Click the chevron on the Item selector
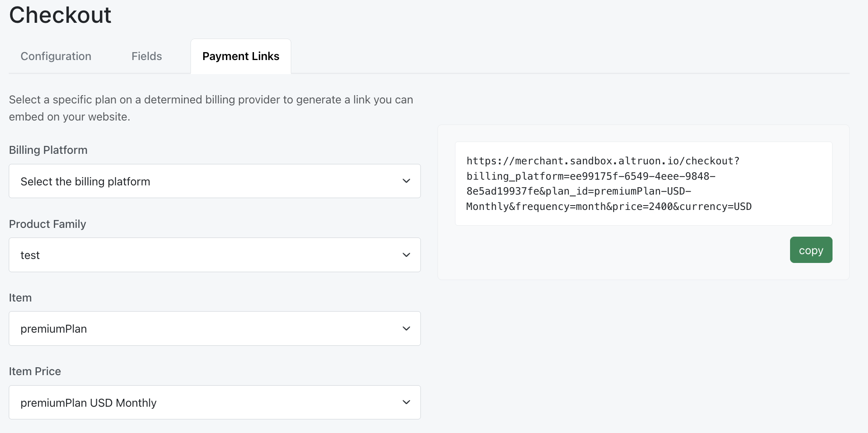 406,328
